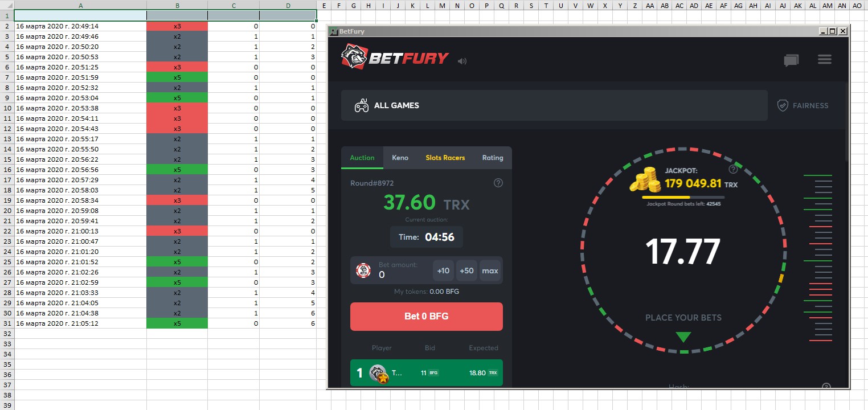
Task: Select column AO header in the spreadsheet
Action: (857, 6)
